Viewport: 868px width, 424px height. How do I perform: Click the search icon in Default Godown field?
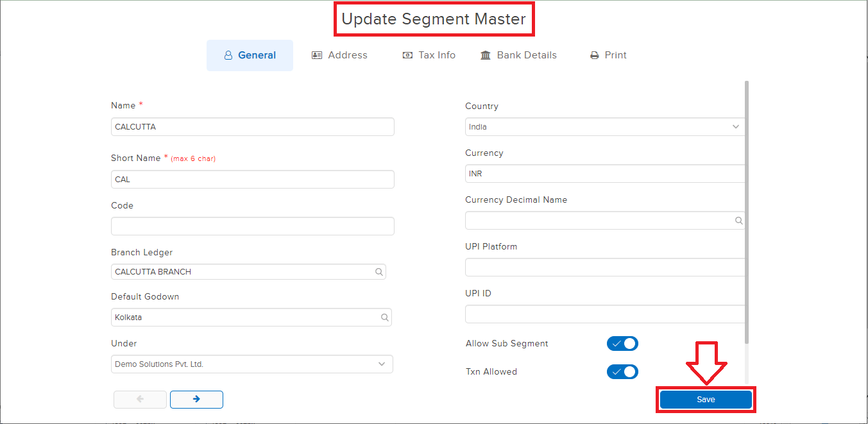385,318
